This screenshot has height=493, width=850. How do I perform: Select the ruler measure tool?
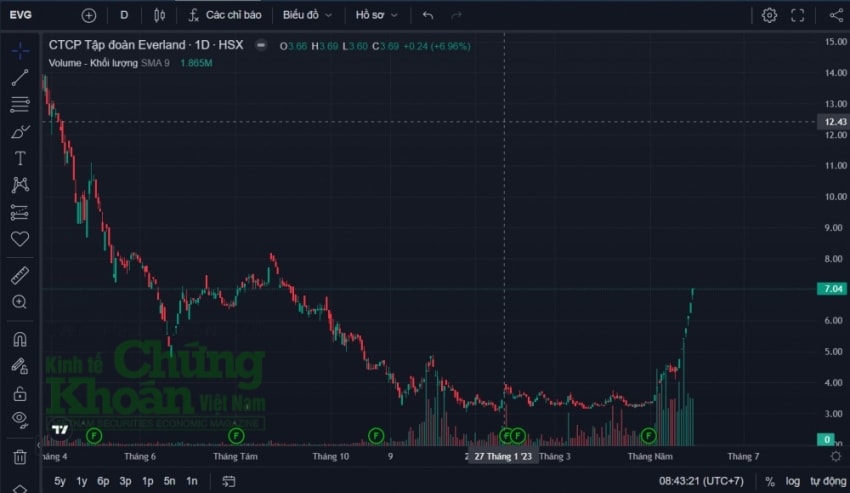coord(20,276)
